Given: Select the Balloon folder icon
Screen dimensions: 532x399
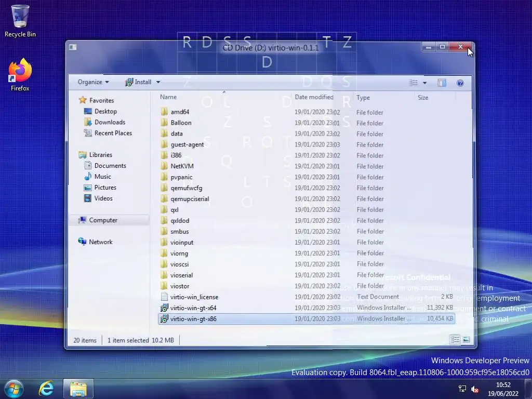Looking at the screenshot, I should (164, 123).
